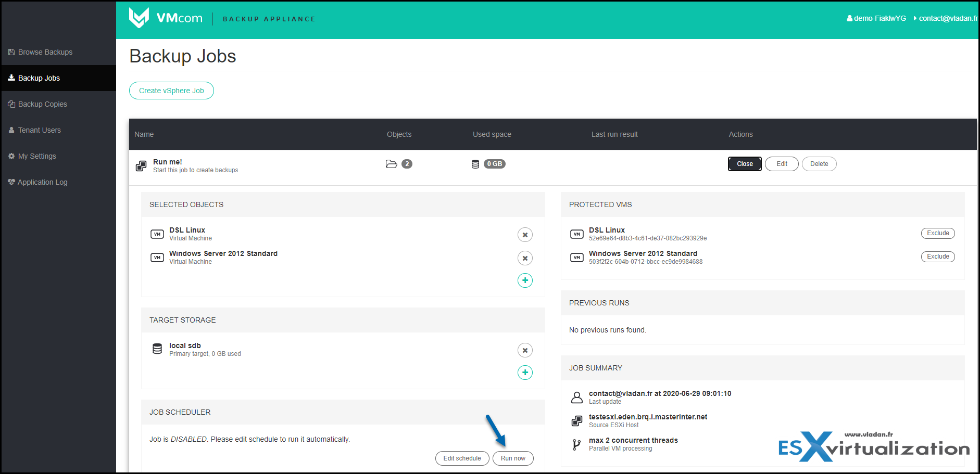
Task: Exclude Windows Server 2012 Standard VM
Action: coord(938,257)
